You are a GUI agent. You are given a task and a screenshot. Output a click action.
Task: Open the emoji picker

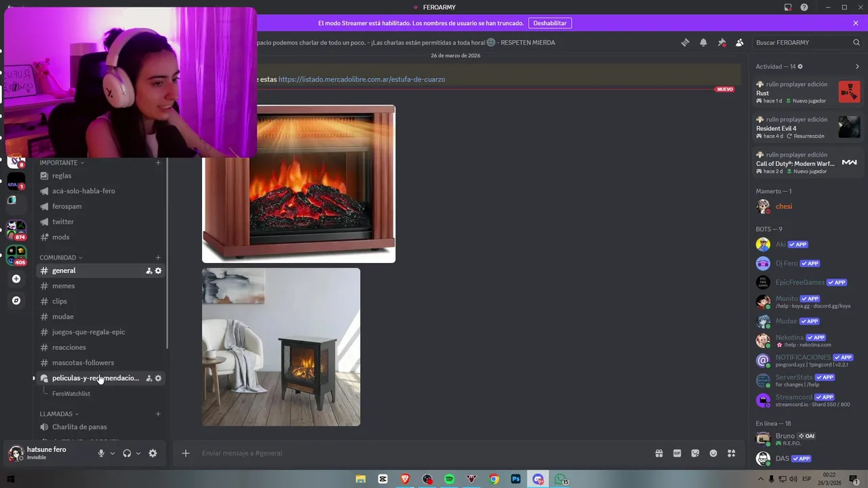point(713,453)
